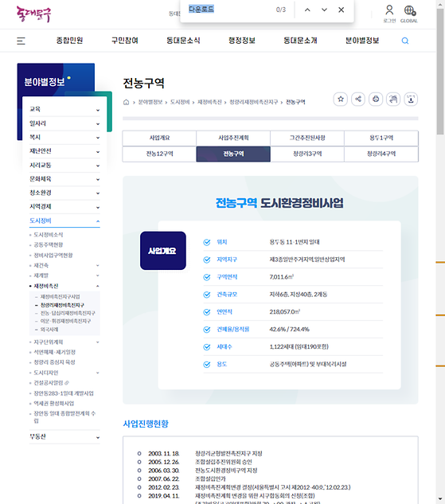Open the site search magnifier icon

tap(405, 41)
